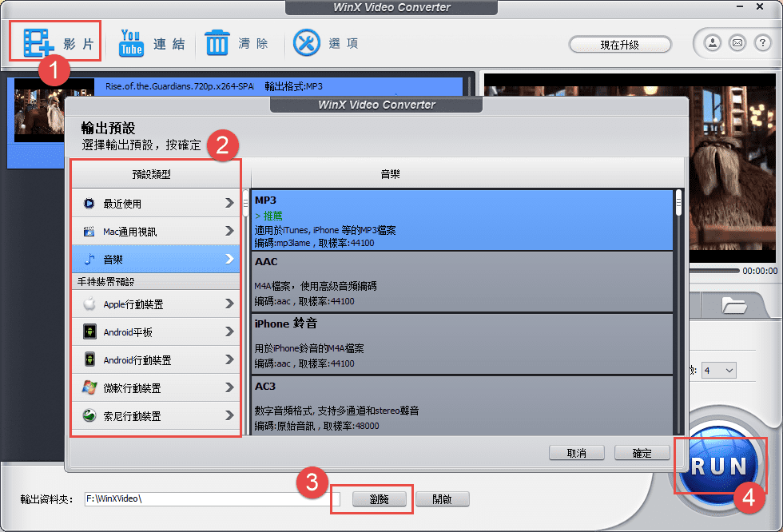The width and height of the screenshot is (783, 532).
Task: Click the 現在升級 upgrade button
Action: tap(620, 45)
